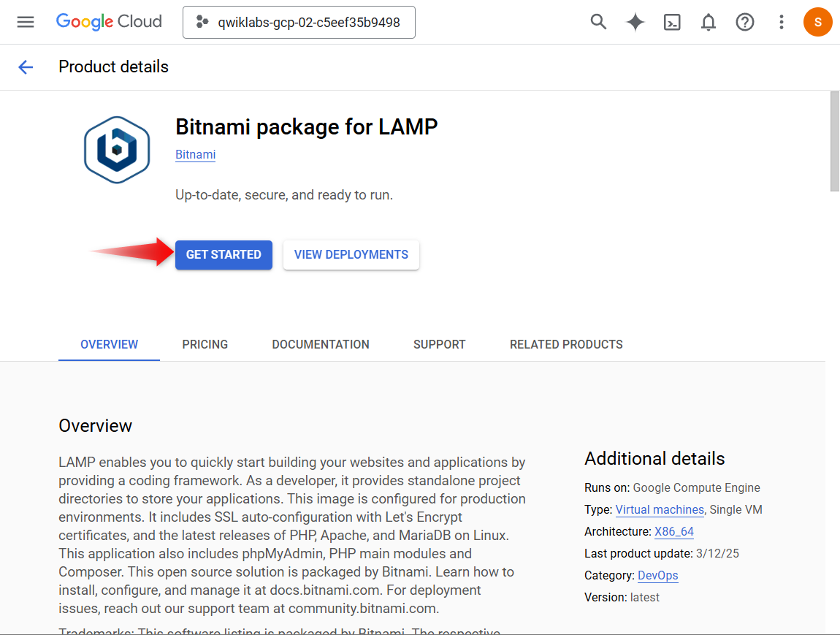Viewport: 840px width, 635px height.
Task: Click the page vertical scrollbar thumb
Action: (x=835, y=142)
